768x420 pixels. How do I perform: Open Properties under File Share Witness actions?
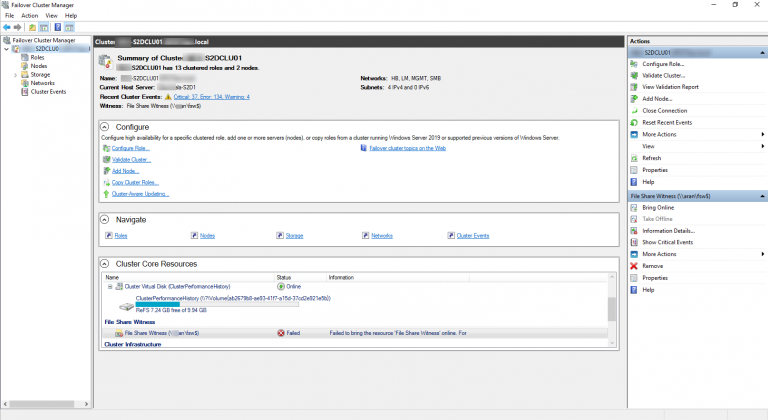(x=655, y=278)
